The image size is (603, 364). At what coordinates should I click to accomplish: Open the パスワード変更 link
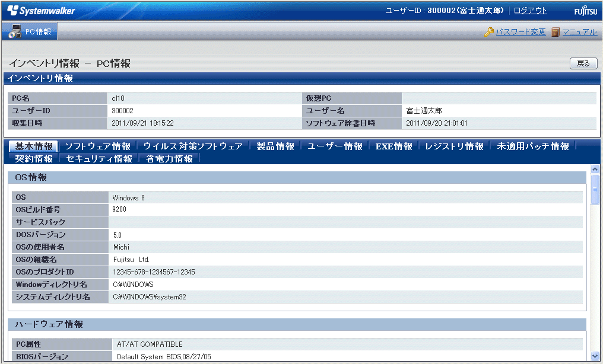click(x=521, y=32)
